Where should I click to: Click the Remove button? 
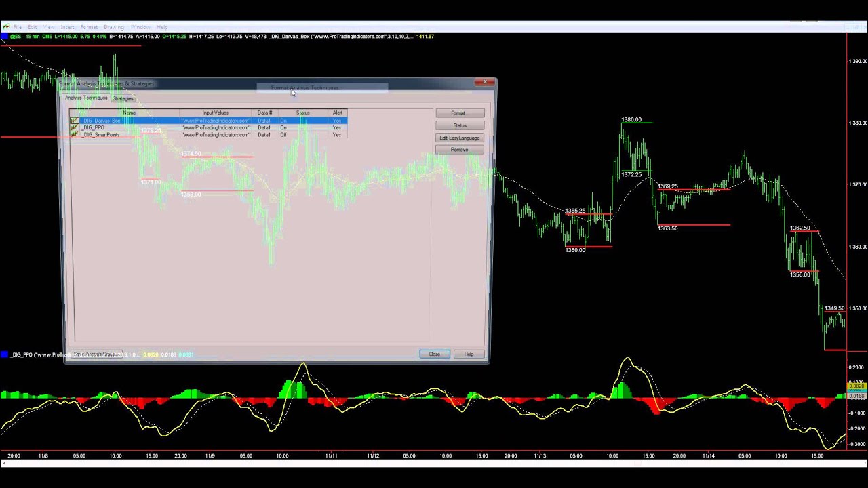coord(460,150)
